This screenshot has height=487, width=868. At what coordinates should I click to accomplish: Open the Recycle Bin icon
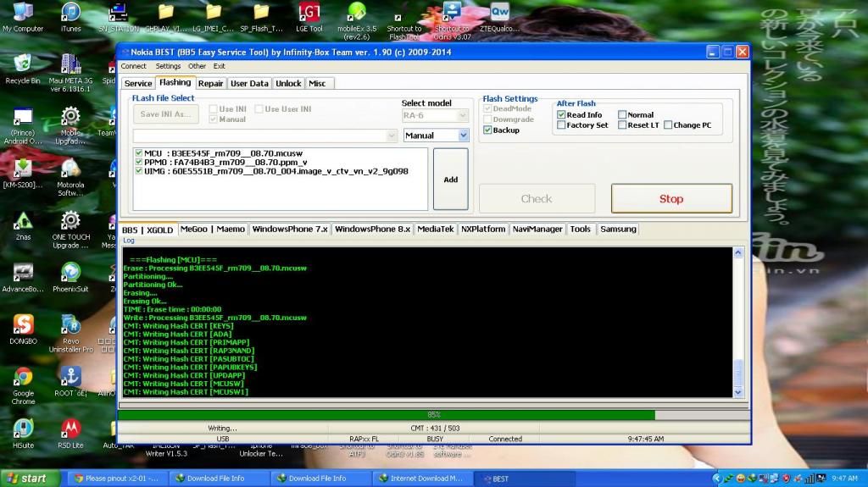click(x=23, y=69)
